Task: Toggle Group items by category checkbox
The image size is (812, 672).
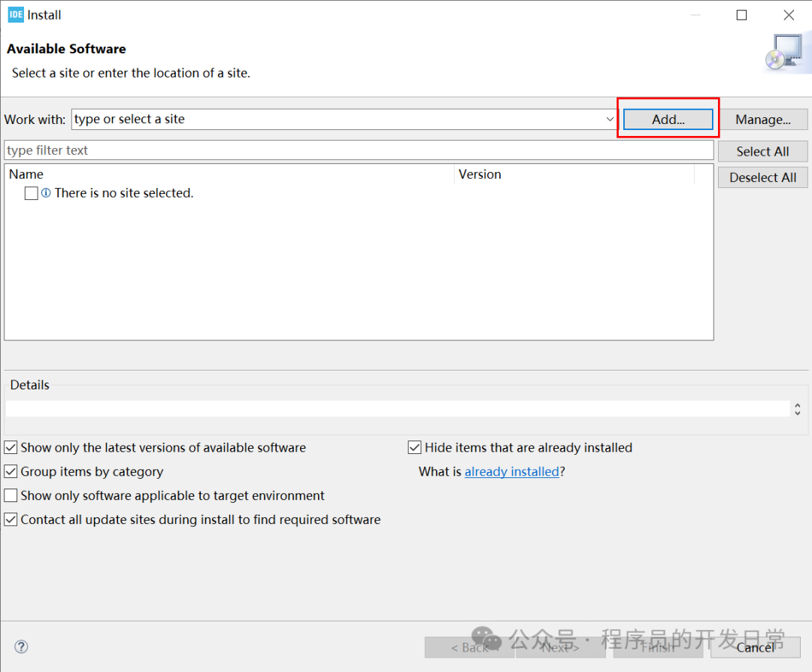Action: coord(11,471)
